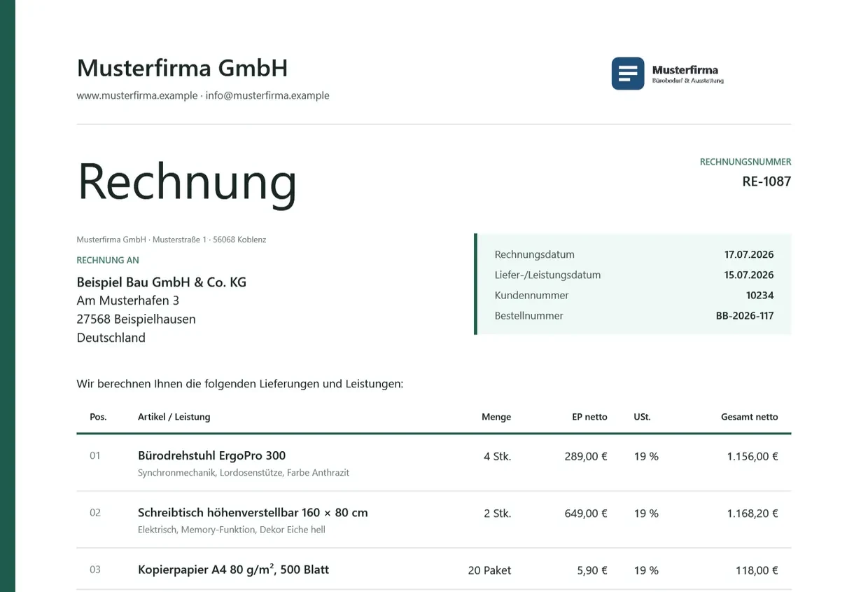The image size is (868, 592).
Task: Click the 'Liefer-/Leistungsdatum' label
Action: (x=547, y=275)
